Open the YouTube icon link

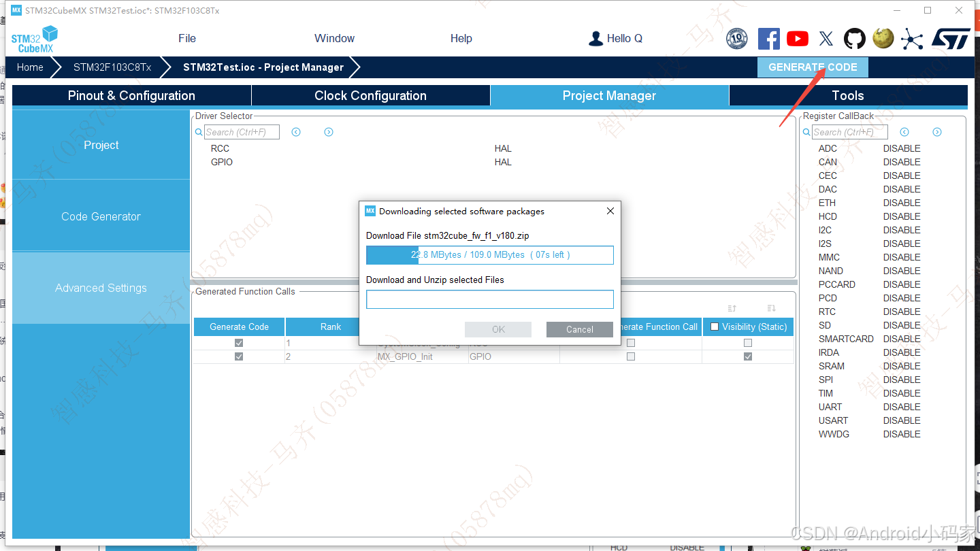(798, 39)
